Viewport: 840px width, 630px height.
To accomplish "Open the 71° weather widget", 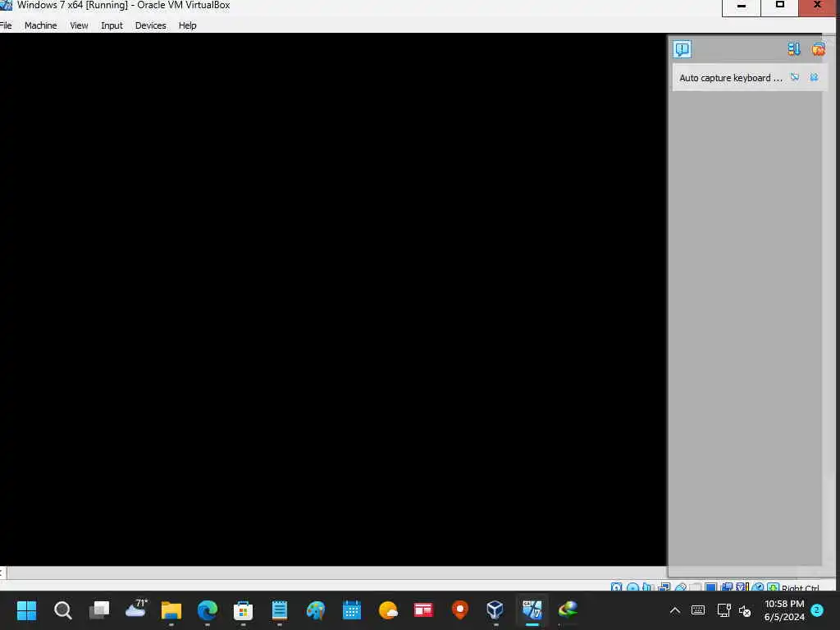I will [135, 609].
